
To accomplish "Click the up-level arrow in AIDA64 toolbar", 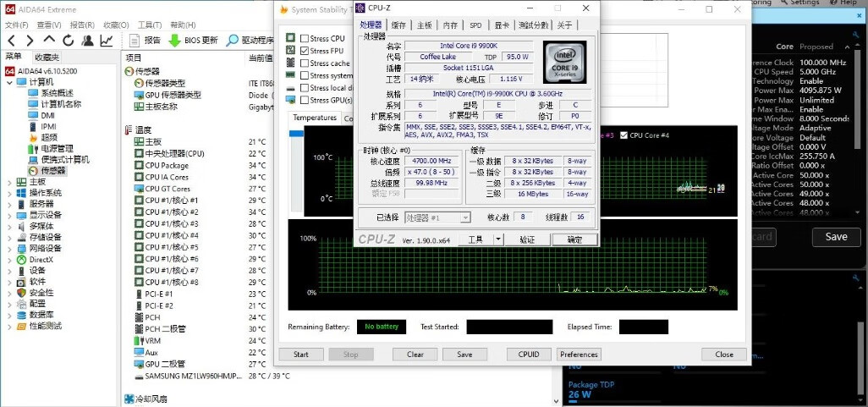I will (x=49, y=40).
